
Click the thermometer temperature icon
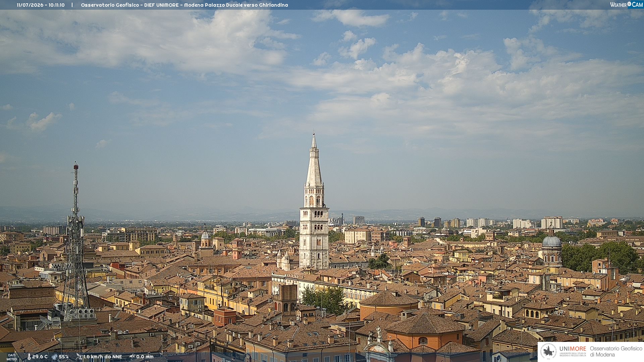29,357
